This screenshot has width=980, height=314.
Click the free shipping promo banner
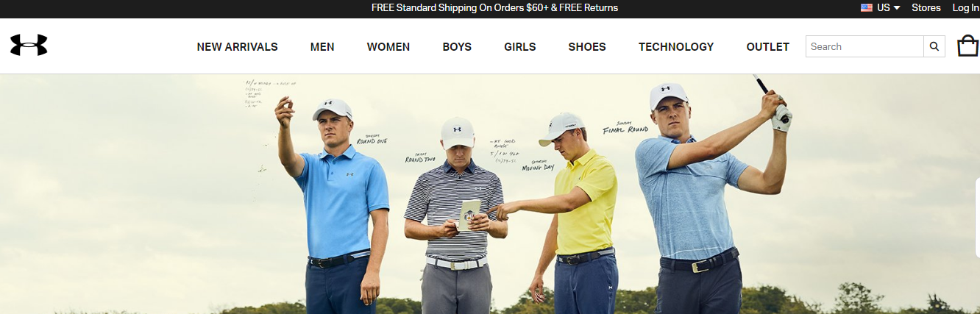[x=494, y=8]
